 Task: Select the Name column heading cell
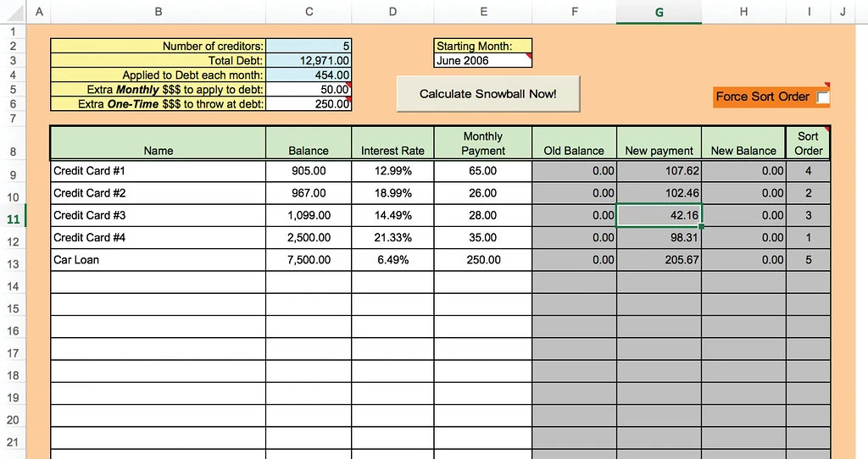(159, 143)
